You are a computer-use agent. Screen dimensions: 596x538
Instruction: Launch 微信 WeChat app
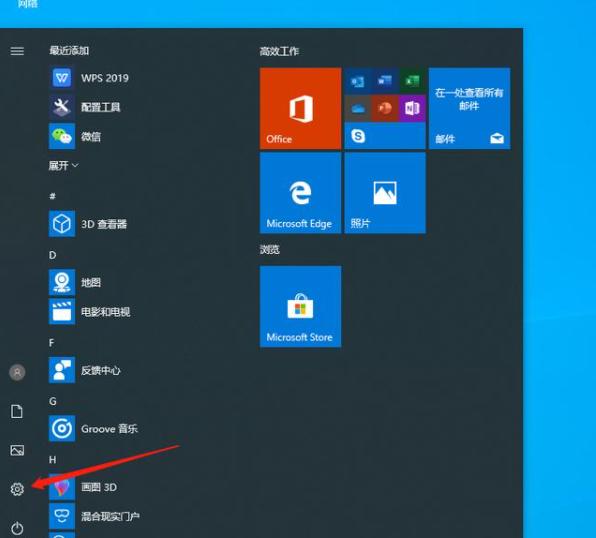(75, 136)
